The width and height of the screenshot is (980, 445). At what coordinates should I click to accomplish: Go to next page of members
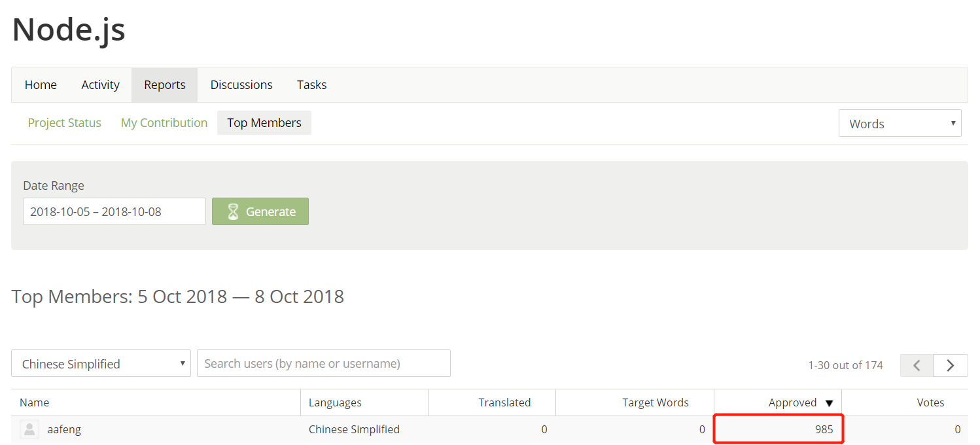[951, 365]
